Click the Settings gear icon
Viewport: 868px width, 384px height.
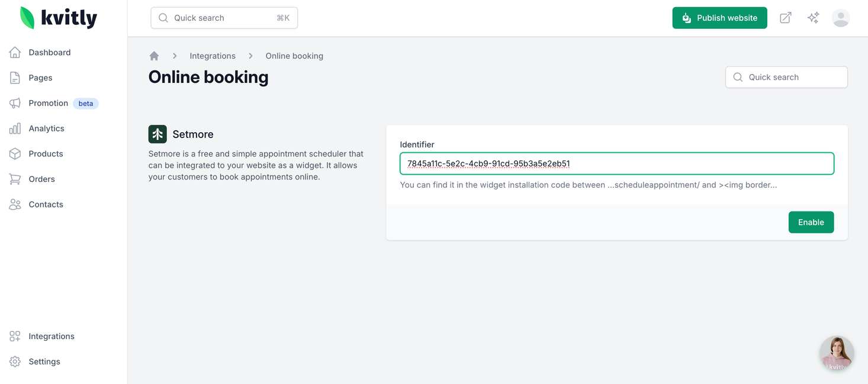[x=15, y=361]
